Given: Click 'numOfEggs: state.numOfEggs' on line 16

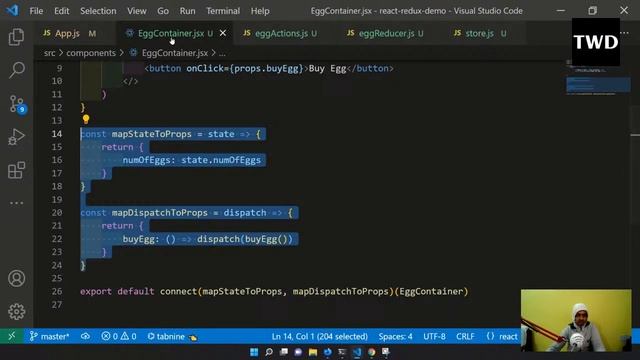Looking at the screenshot, I should pos(191,160).
